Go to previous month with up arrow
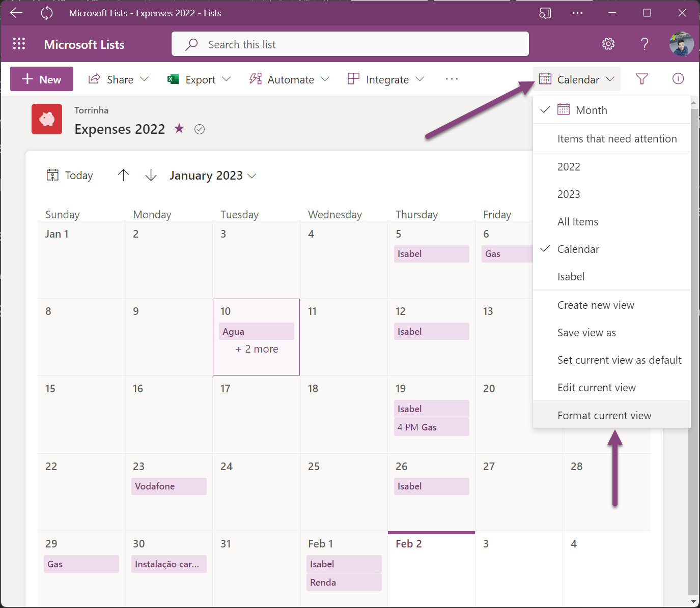Screen dimensions: 700x608 pos(123,176)
